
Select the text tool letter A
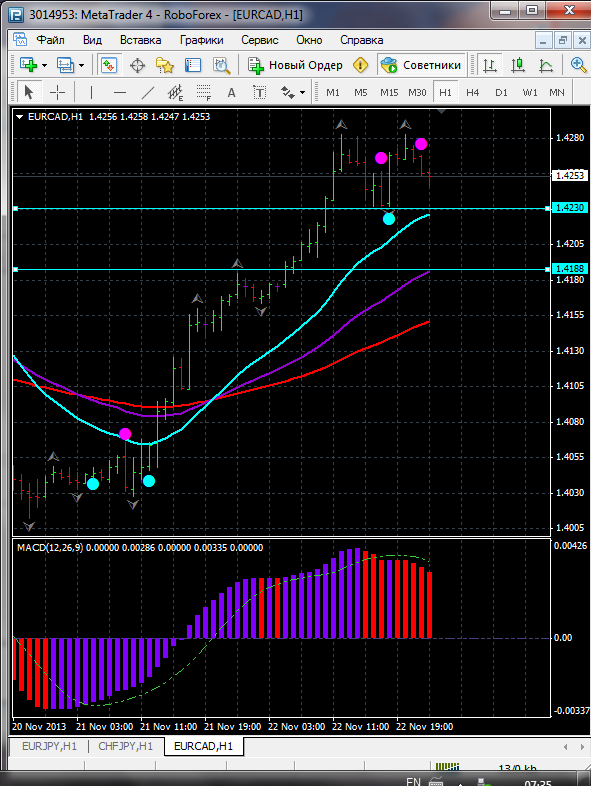(231, 92)
